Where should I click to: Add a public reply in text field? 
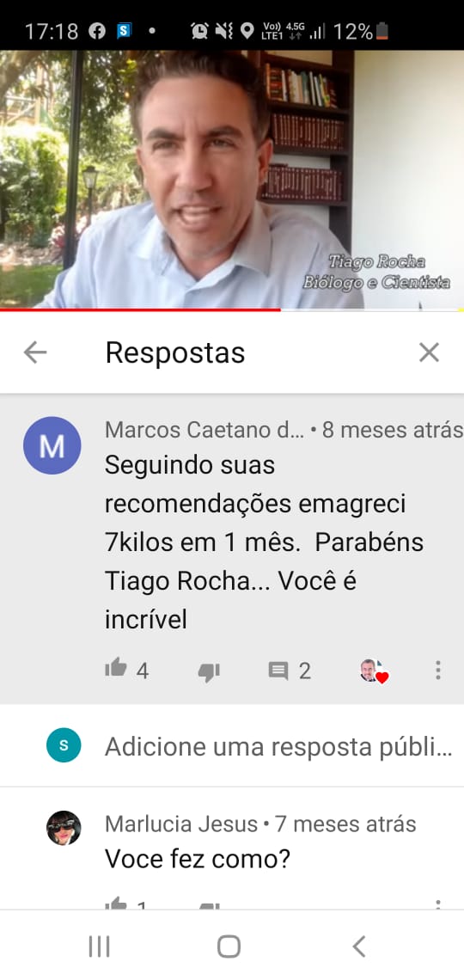click(x=278, y=746)
